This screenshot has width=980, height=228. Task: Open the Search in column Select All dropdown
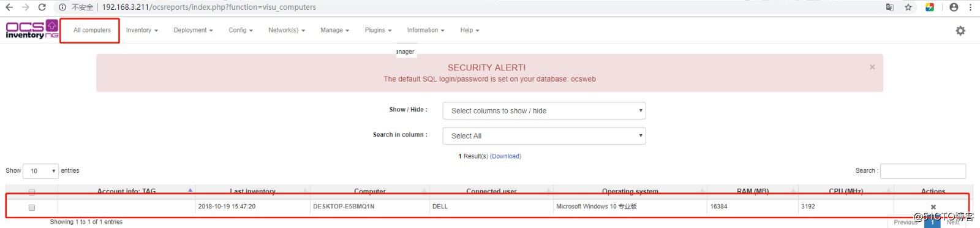click(544, 136)
